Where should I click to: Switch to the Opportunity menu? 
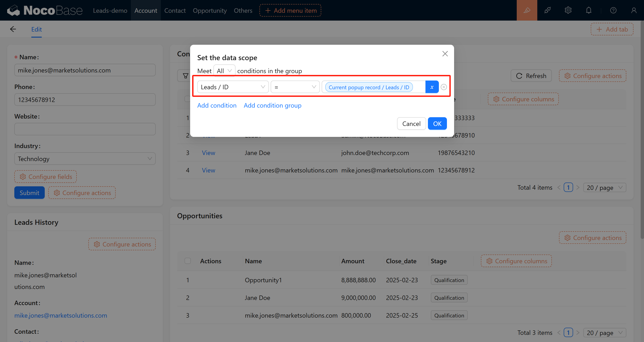(x=210, y=11)
